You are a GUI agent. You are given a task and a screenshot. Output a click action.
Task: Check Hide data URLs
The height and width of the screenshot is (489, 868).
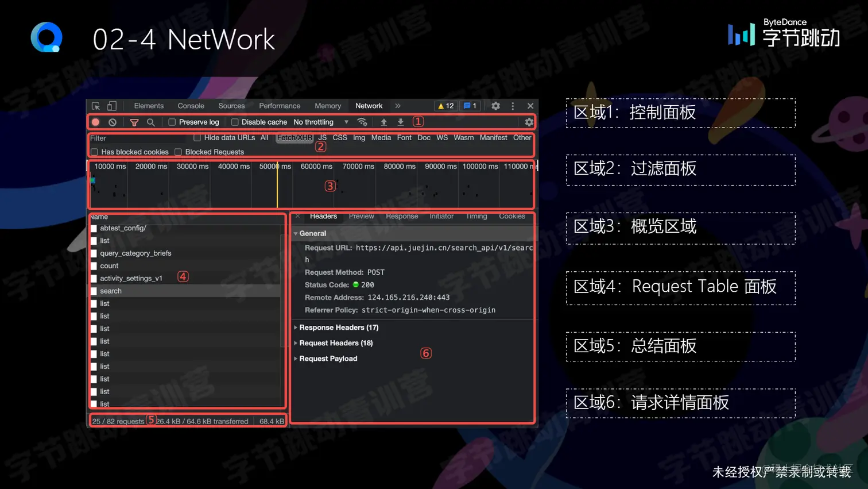click(197, 137)
